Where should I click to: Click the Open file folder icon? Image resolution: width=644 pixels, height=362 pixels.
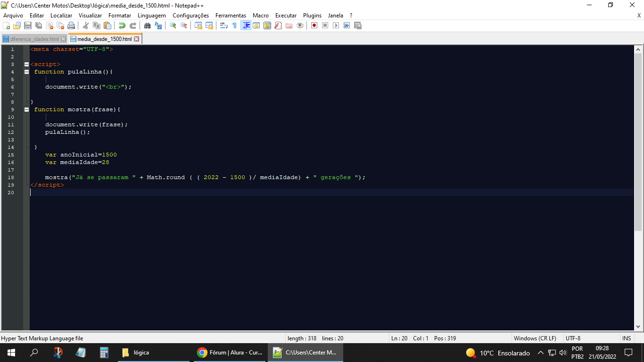click(x=17, y=25)
